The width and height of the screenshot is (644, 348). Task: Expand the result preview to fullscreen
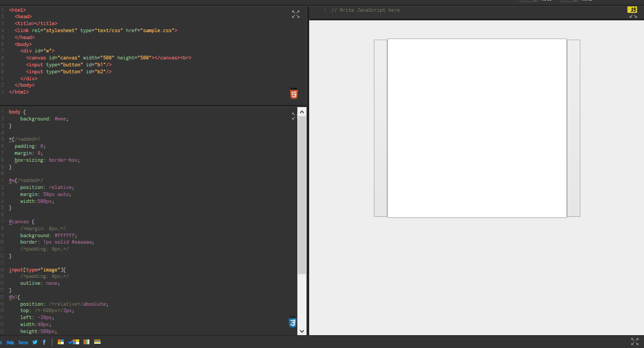[x=634, y=341]
